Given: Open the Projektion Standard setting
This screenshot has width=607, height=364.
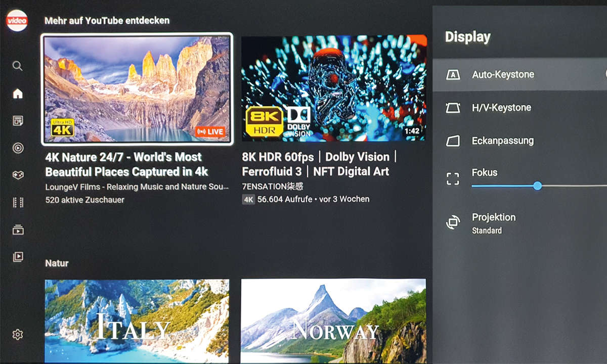Looking at the screenshot, I should click(520, 223).
